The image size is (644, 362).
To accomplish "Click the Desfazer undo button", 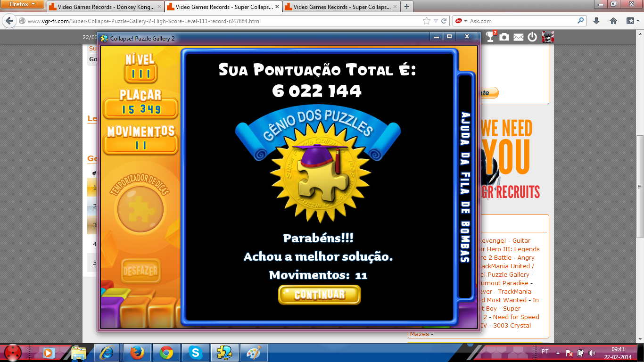I will pyautogui.click(x=140, y=271).
